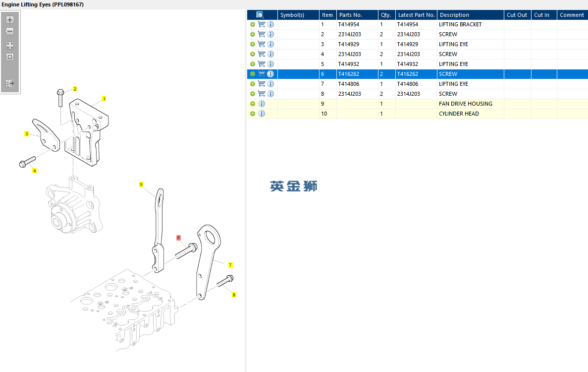Add T414806 lifting eye to cart
The height and width of the screenshot is (372, 588).
pos(262,84)
